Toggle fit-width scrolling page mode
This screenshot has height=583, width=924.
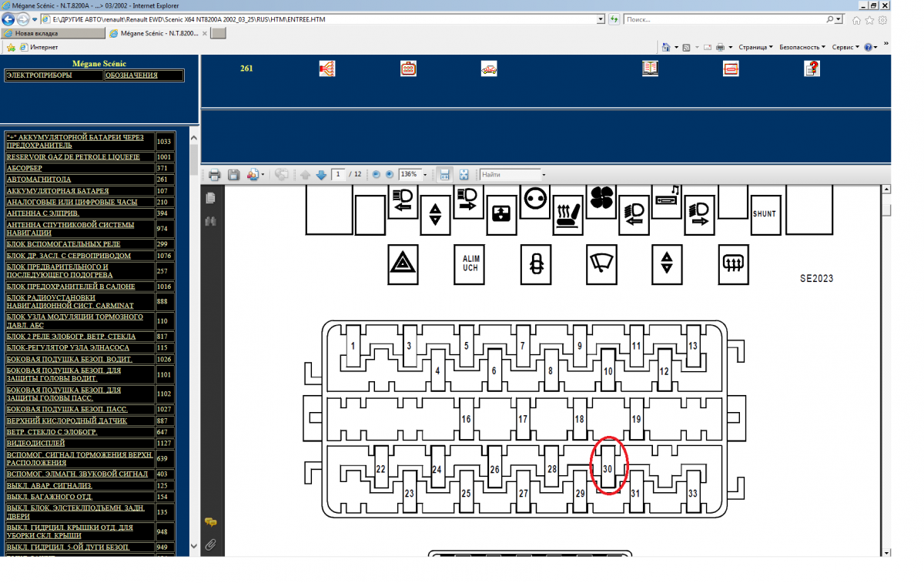444,175
